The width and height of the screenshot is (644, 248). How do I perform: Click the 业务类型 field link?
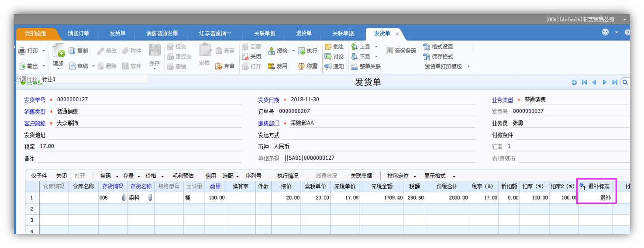click(503, 100)
